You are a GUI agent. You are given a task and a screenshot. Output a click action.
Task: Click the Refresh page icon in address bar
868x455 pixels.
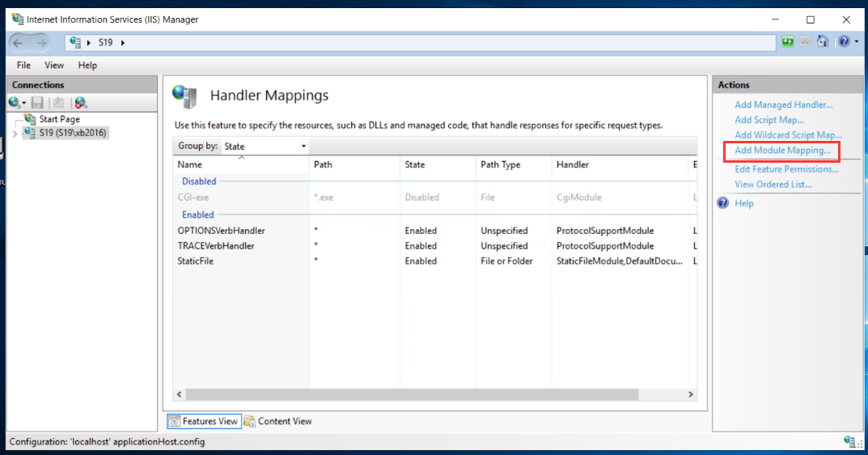pos(788,41)
